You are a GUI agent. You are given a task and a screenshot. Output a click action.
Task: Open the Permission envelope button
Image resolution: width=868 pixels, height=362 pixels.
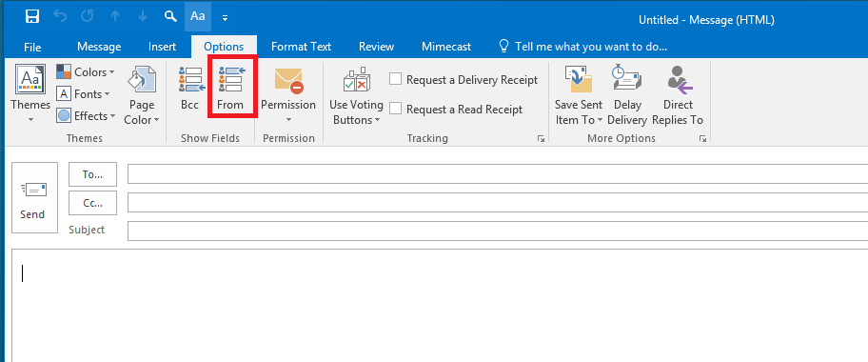(288, 95)
